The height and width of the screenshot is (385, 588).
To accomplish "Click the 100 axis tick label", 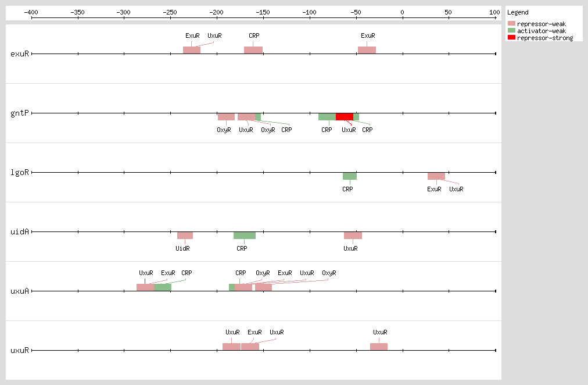I will (x=494, y=12).
